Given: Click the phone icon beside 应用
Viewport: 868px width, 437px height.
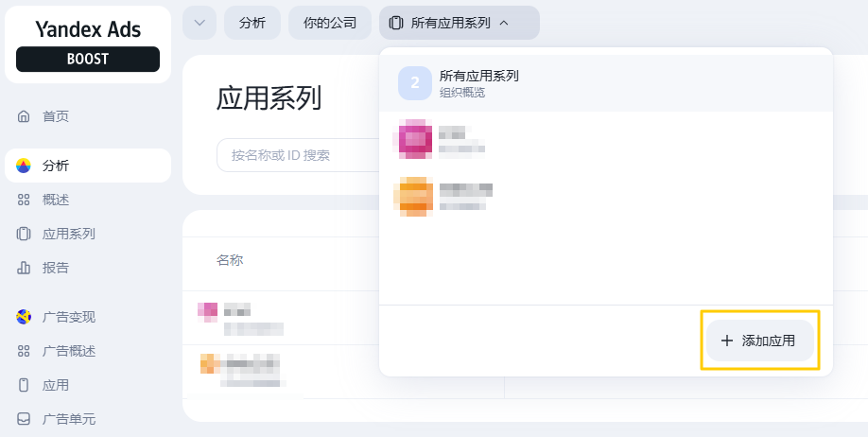Looking at the screenshot, I should pyautogui.click(x=24, y=385).
